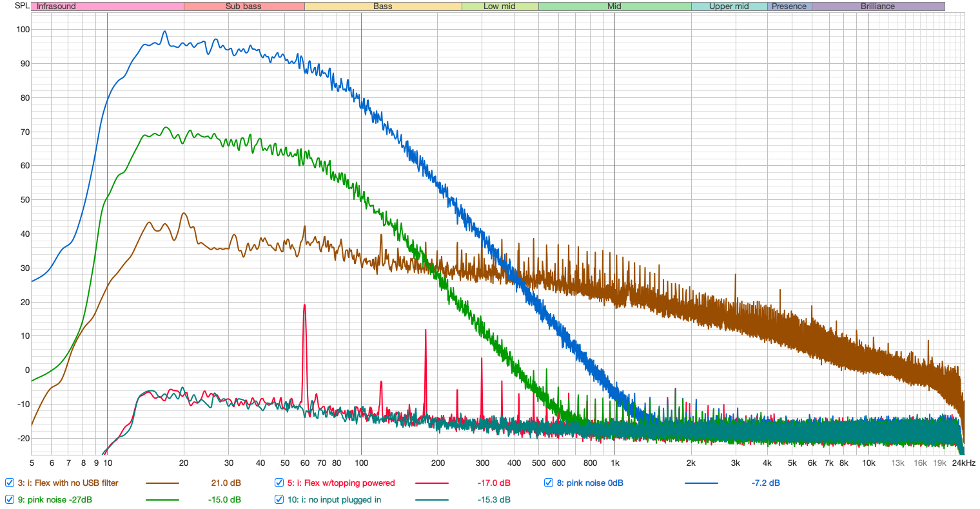
Task: Click the red line swatch for Flex w/topping
Action: coord(431,483)
